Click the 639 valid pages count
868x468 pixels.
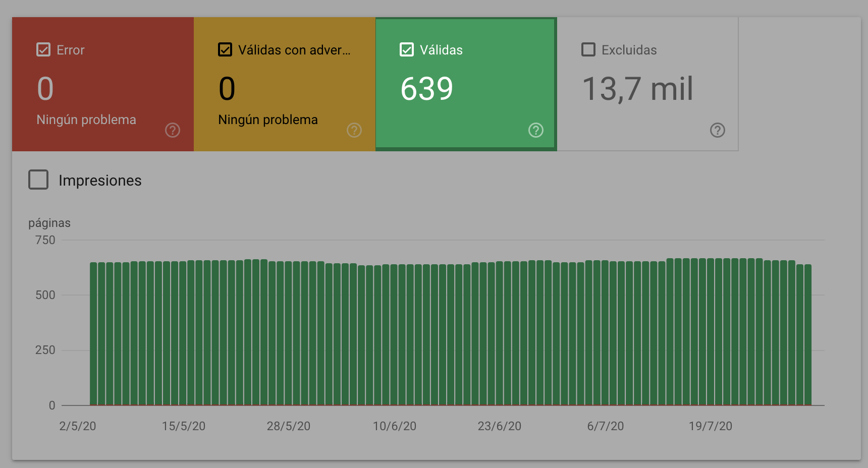click(x=427, y=89)
